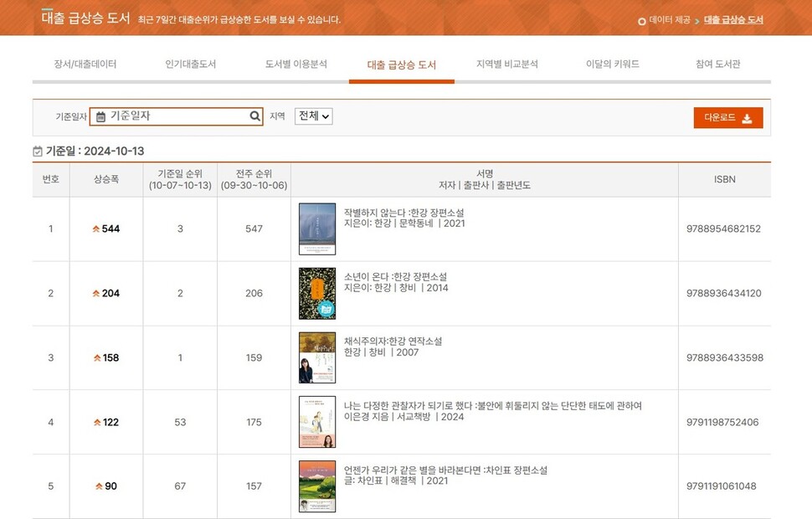Open the 인기대출도서 tab
812x519 pixels.
pos(191,64)
